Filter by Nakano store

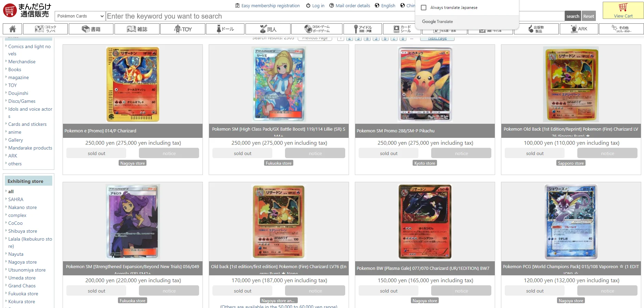[x=23, y=207]
